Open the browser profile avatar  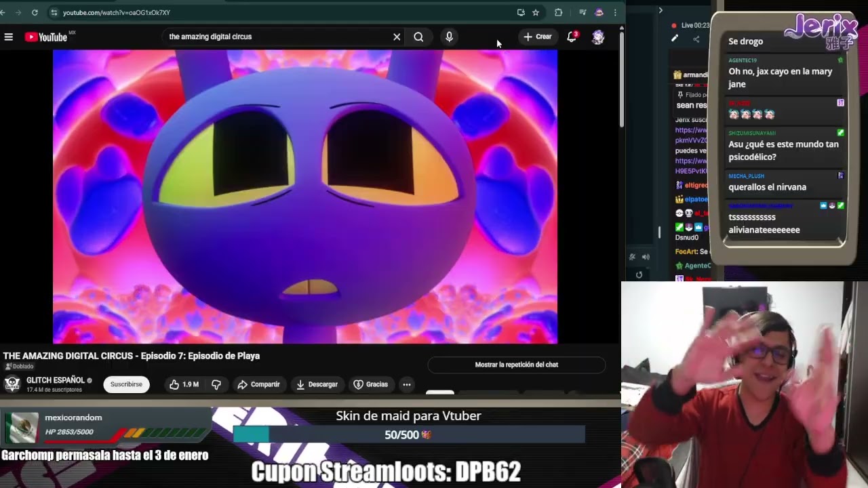(599, 12)
